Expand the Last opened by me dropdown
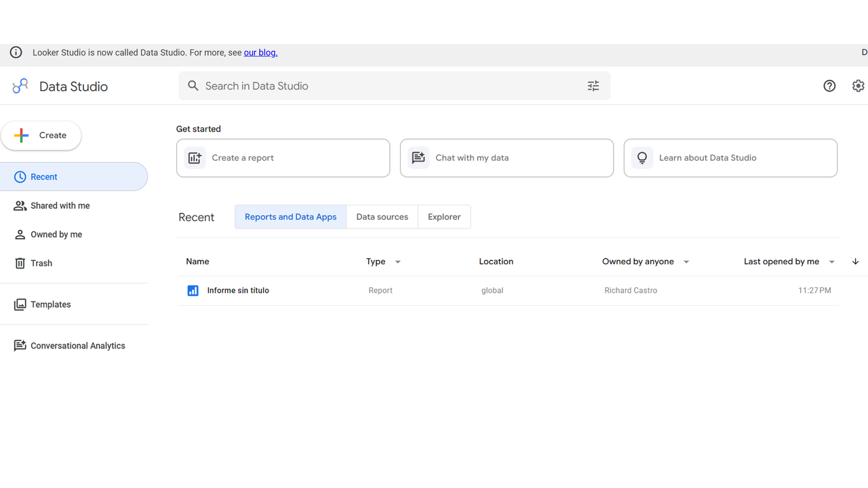This screenshot has height=488, width=868. [x=832, y=262]
